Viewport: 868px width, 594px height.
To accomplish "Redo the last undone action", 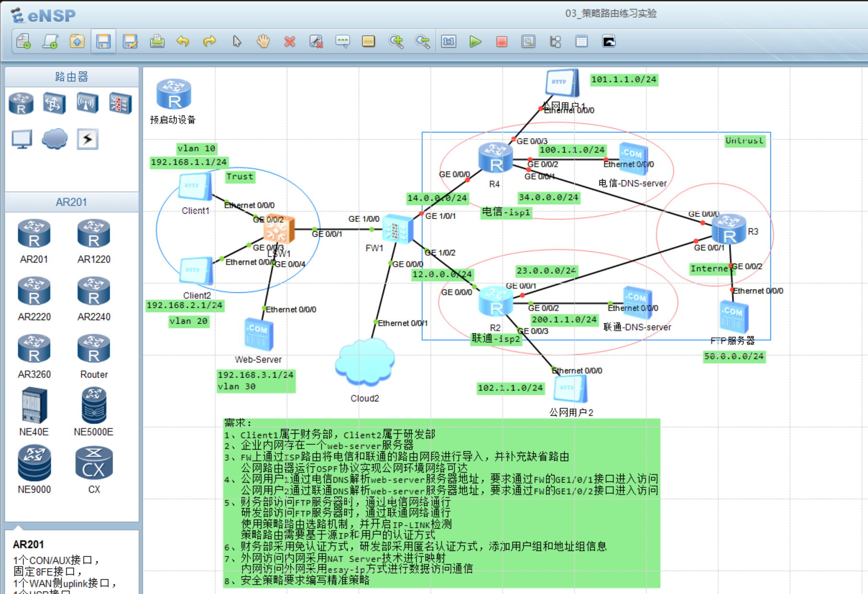I will pyautogui.click(x=209, y=42).
